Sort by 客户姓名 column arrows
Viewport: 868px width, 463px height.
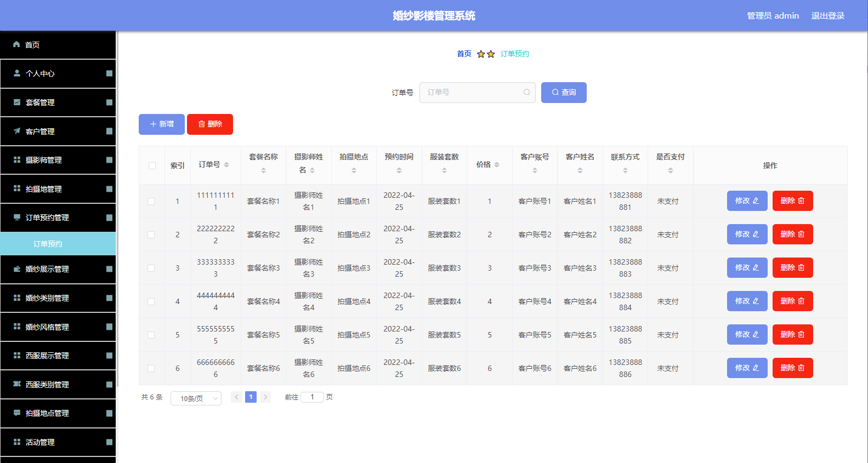click(580, 170)
